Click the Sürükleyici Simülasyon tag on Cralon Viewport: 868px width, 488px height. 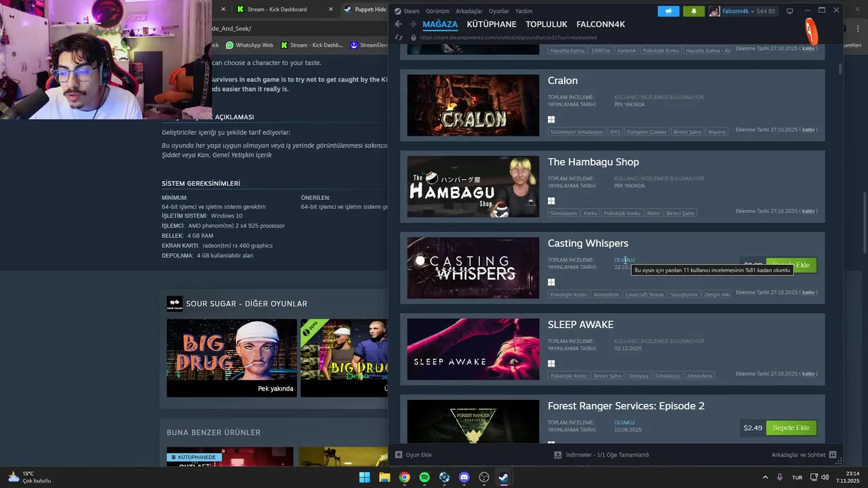(x=576, y=132)
